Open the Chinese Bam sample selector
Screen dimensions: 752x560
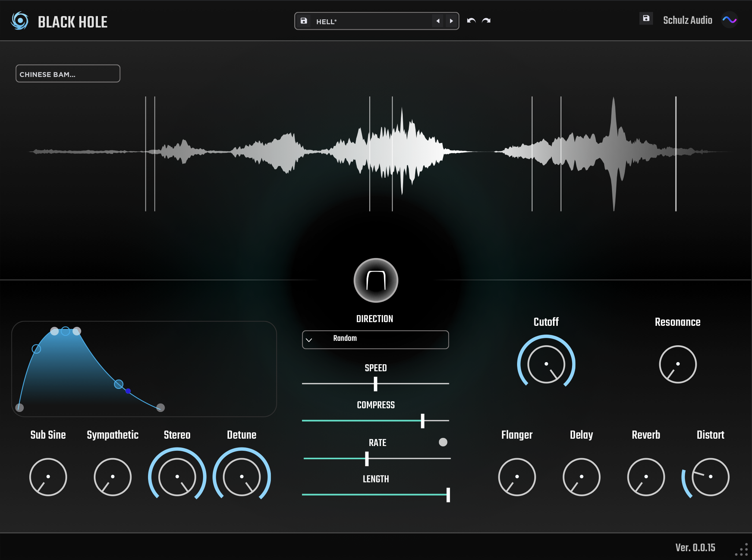click(x=68, y=74)
